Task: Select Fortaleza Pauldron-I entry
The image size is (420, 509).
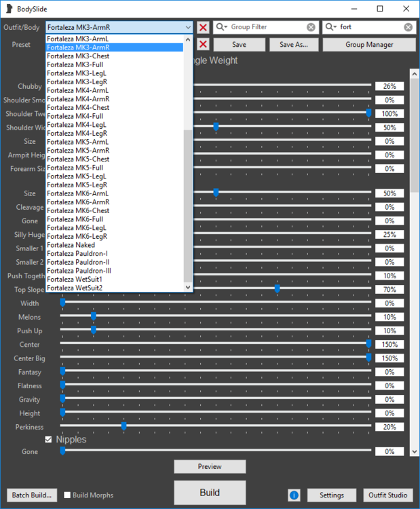Action: (115, 254)
